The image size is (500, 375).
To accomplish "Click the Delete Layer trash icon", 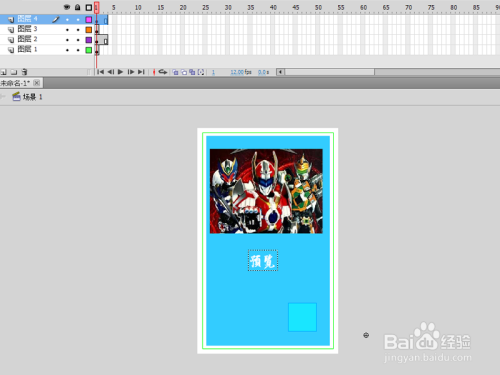I will click(x=24, y=72).
